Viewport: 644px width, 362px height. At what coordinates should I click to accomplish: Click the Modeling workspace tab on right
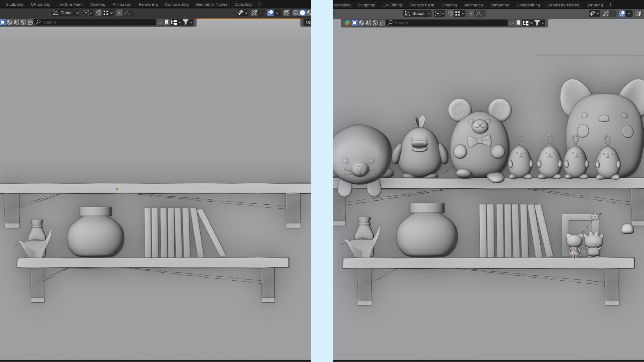342,5
